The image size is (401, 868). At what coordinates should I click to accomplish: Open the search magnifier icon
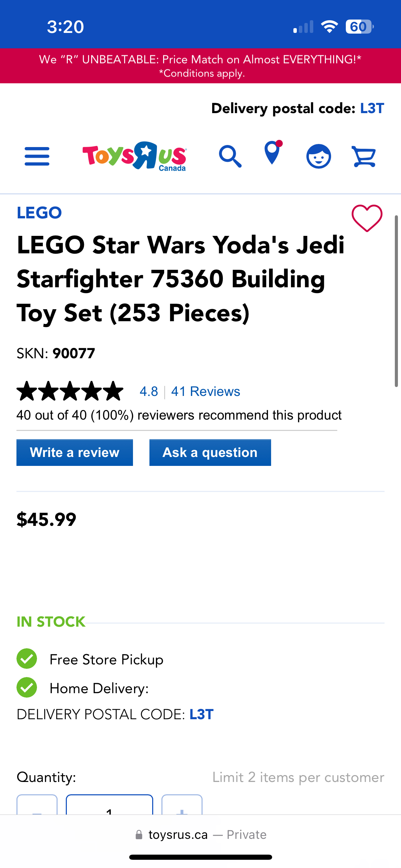point(230,156)
